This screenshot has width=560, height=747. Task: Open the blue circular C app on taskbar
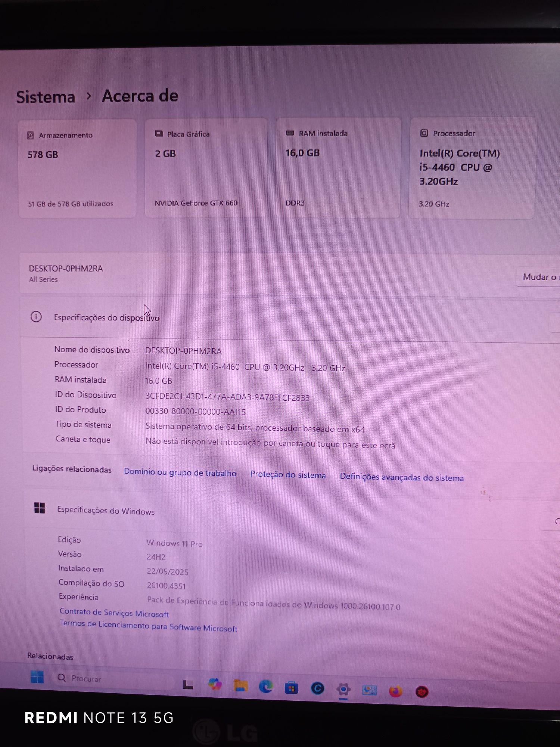(x=317, y=688)
